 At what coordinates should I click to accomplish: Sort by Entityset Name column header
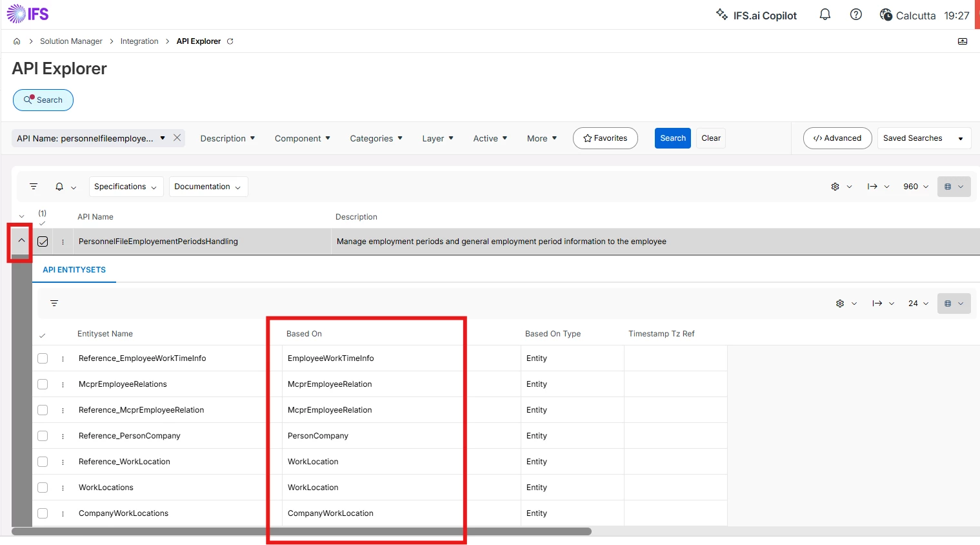click(x=105, y=334)
